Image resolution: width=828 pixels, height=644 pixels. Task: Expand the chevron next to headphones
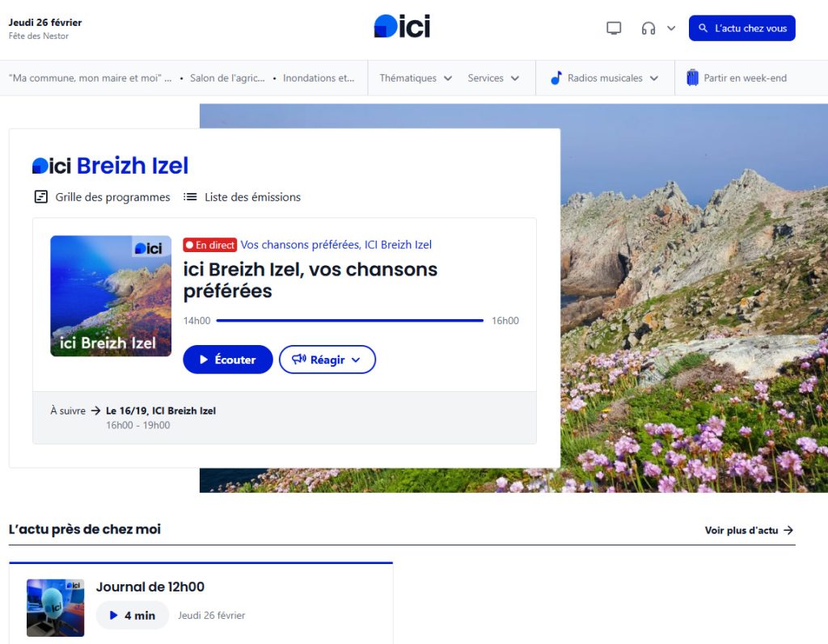click(x=671, y=28)
